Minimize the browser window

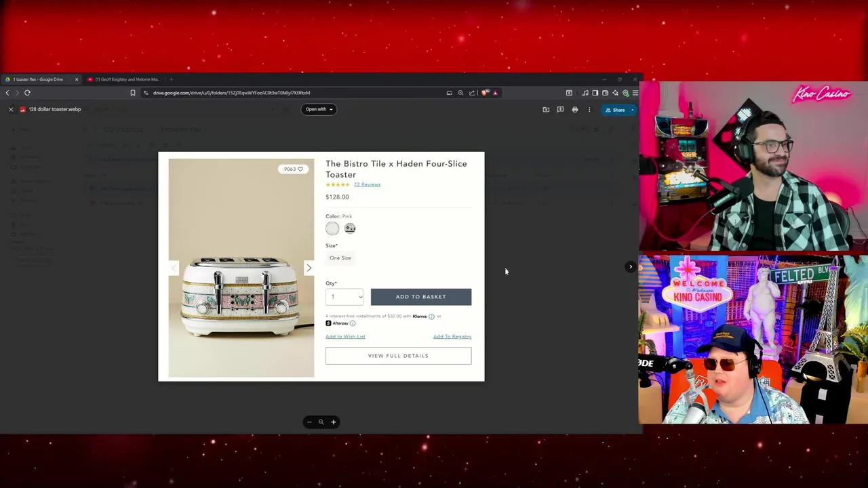coord(604,79)
